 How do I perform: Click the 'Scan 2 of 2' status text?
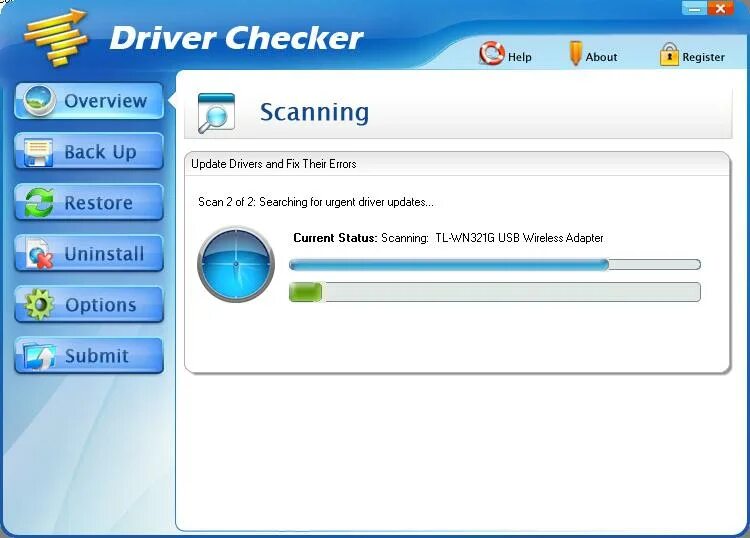[316, 202]
